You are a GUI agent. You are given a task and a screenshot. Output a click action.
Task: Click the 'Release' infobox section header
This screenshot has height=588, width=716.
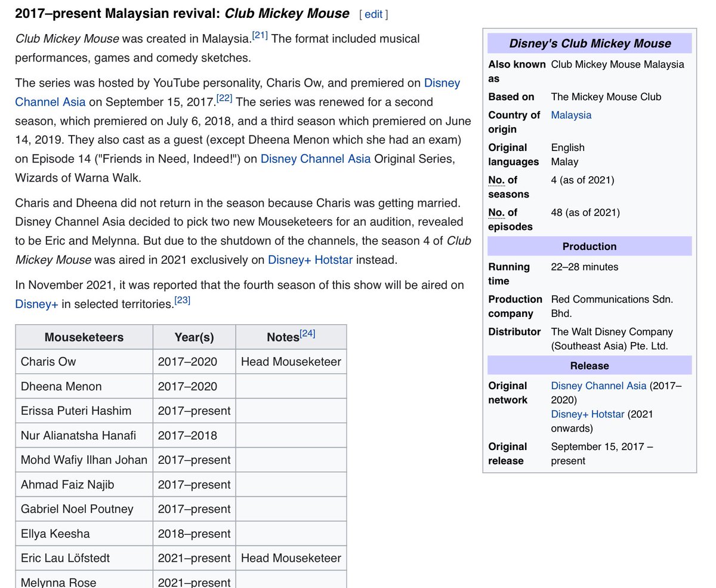click(590, 365)
